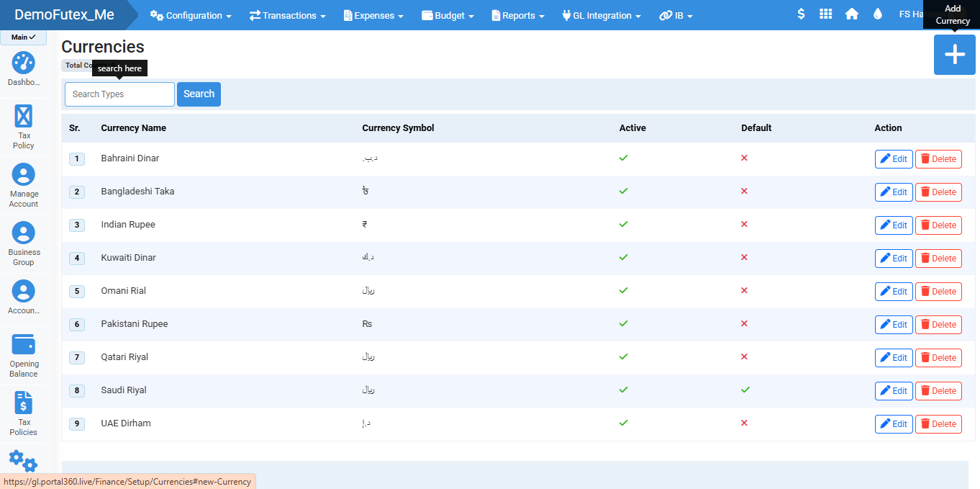Open the IB dropdown menu
This screenshot has width=980, height=489.
pos(676,15)
